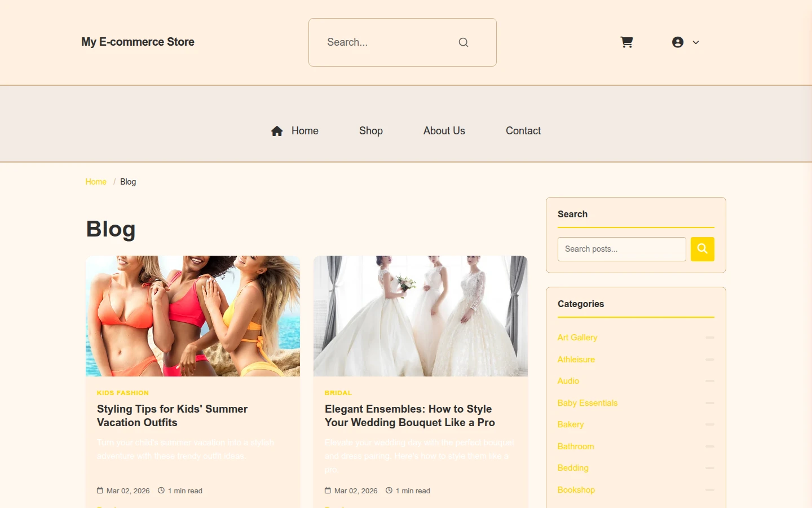Click the Home house icon in navigation
This screenshot has width=812, height=508.
277,131
